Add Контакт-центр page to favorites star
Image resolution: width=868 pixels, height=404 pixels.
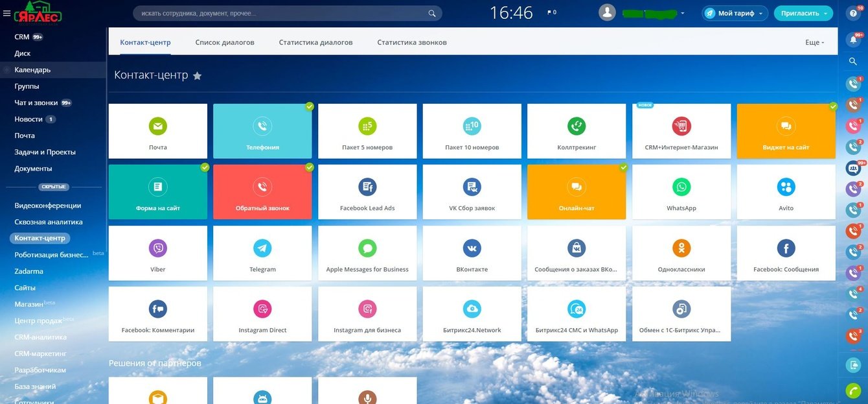(x=198, y=76)
